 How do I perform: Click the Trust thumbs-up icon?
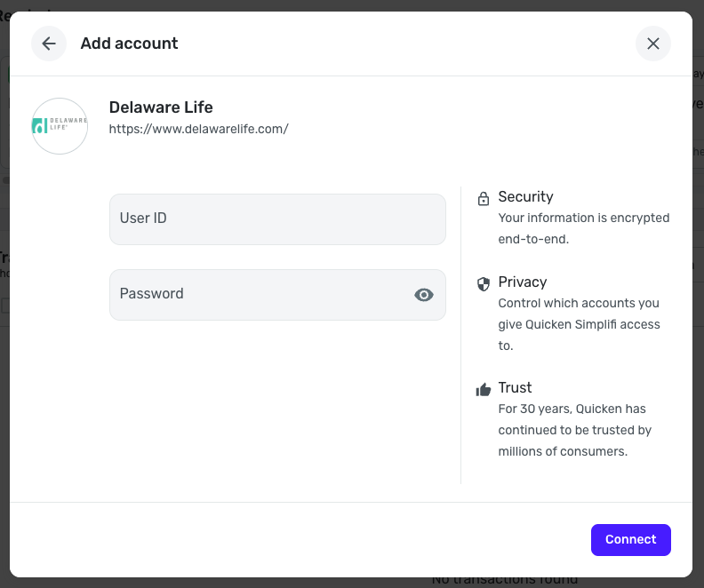483,389
